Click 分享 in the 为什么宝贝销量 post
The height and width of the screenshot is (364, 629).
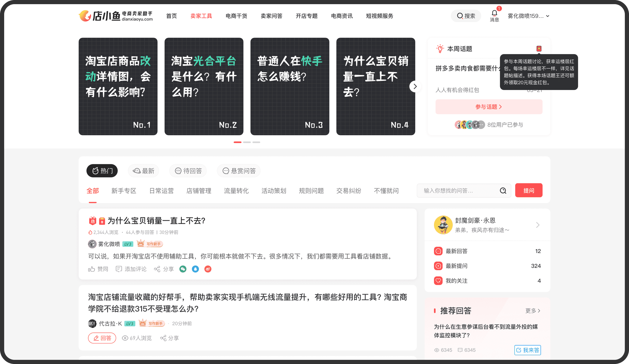point(164,269)
